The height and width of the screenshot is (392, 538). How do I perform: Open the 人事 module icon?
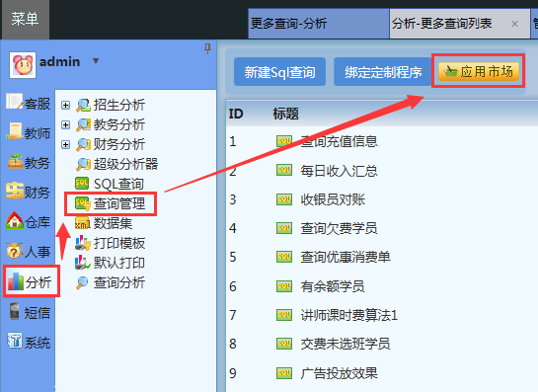coord(14,251)
